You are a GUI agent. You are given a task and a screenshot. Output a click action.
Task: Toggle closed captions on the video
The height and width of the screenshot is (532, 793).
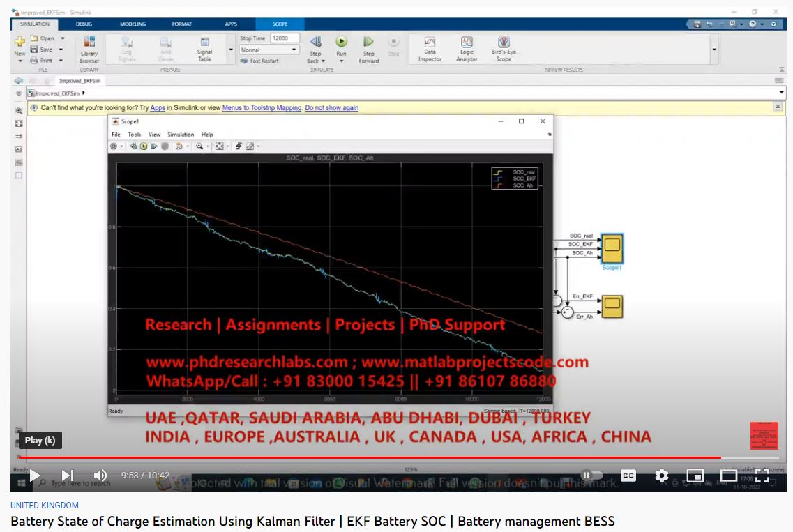(628, 476)
